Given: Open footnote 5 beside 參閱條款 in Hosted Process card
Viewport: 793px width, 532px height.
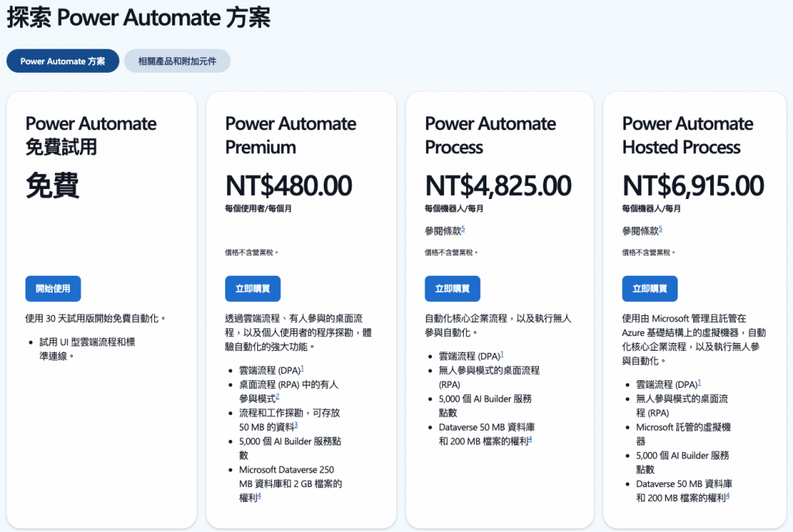Looking at the screenshot, I should [661, 229].
